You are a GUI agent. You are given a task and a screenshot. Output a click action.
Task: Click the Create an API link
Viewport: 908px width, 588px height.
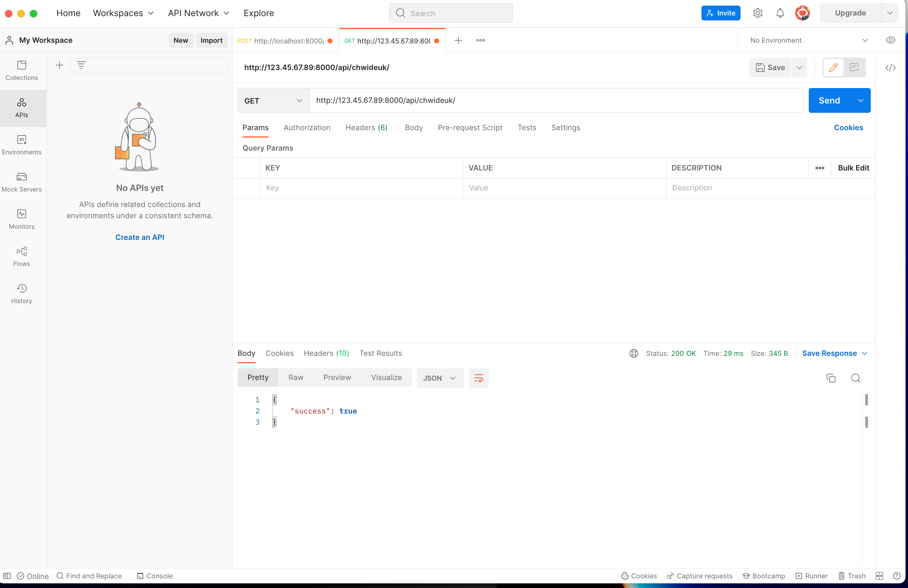[x=140, y=237]
